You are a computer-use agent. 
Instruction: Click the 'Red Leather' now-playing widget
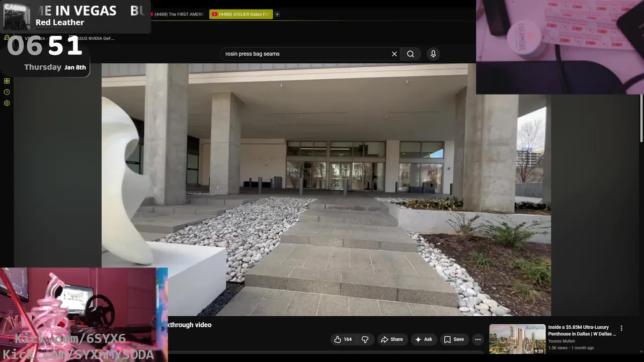tap(75, 17)
